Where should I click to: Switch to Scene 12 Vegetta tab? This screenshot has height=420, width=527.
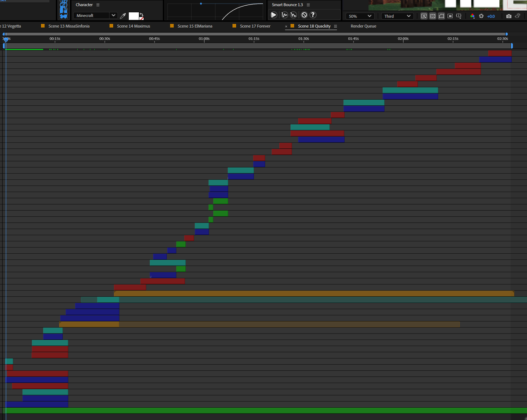pyautogui.click(x=11, y=26)
